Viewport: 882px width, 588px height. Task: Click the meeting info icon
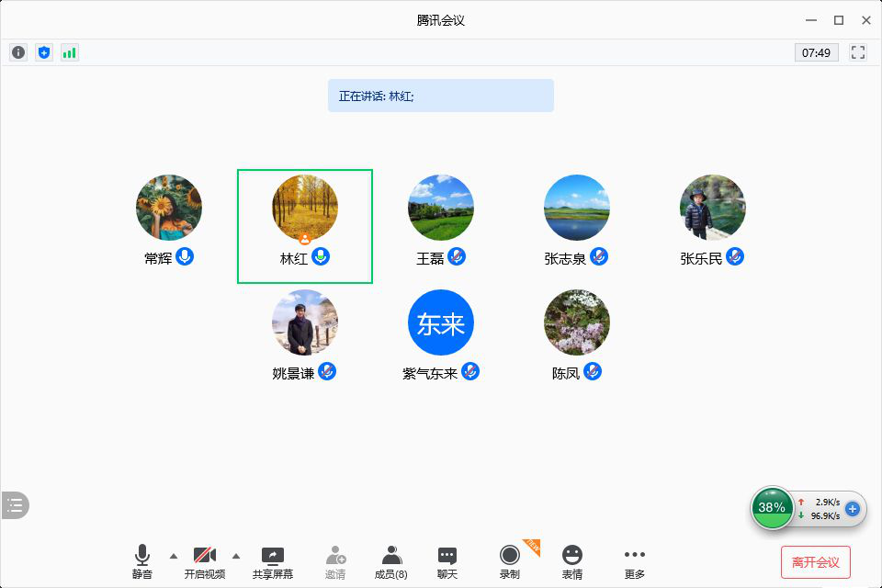click(x=18, y=52)
